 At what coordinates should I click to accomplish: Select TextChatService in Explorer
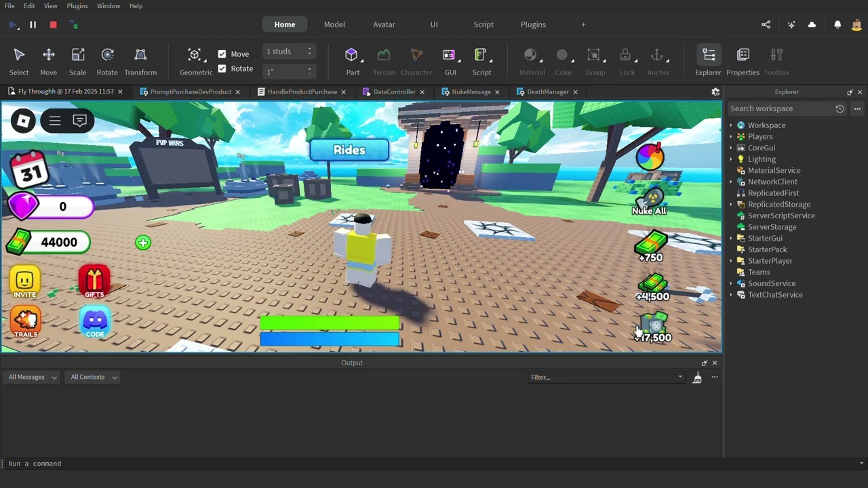coord(775,295)
